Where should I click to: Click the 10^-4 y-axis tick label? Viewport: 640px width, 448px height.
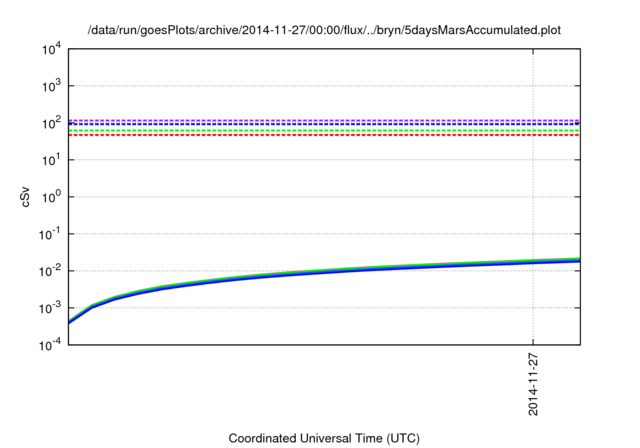(50, 346)
